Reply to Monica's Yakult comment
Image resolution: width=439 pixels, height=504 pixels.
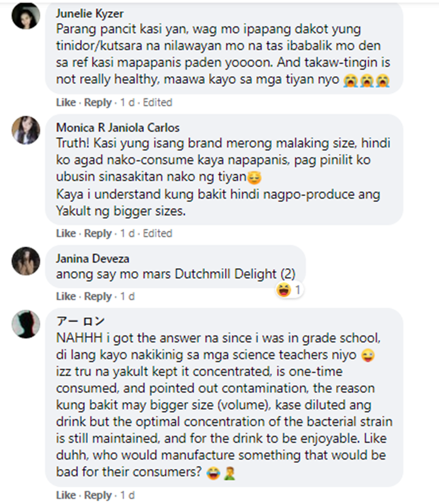click(98, 234)
